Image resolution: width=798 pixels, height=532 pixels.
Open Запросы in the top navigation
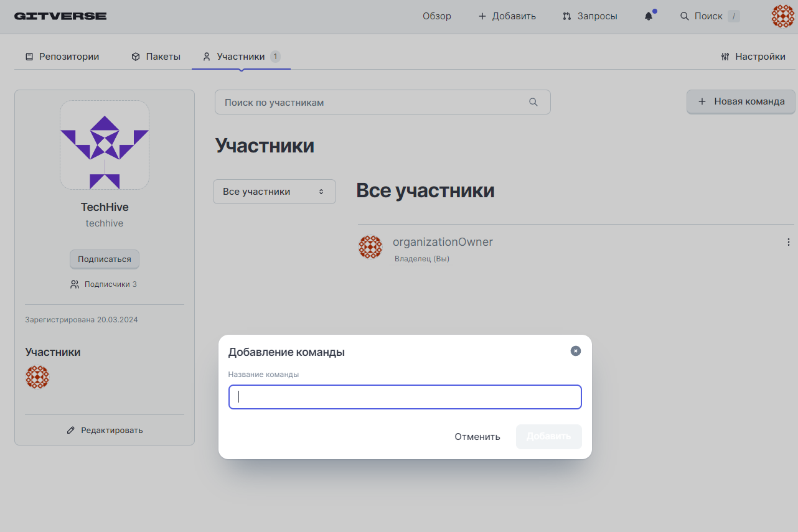click(x=589, y=16)
